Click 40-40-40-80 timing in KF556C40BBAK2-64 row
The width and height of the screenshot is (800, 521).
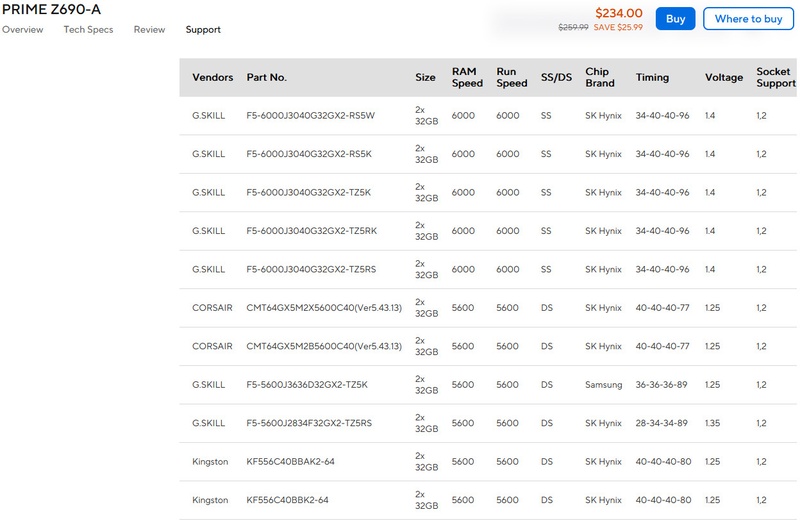point(663,461)
